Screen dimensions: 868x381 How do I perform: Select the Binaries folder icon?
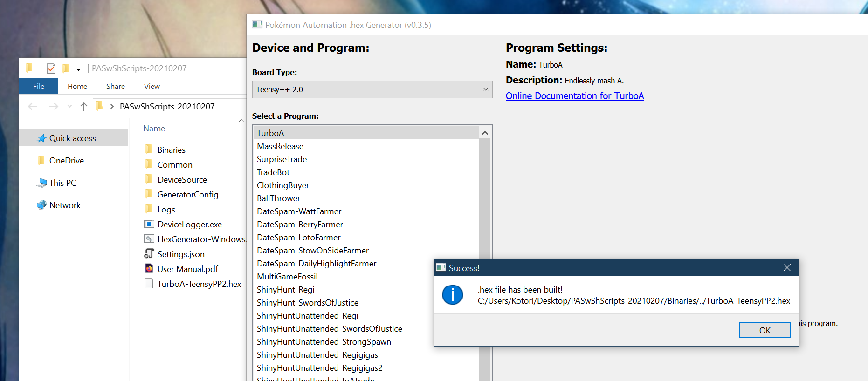[x=149, y=149]
